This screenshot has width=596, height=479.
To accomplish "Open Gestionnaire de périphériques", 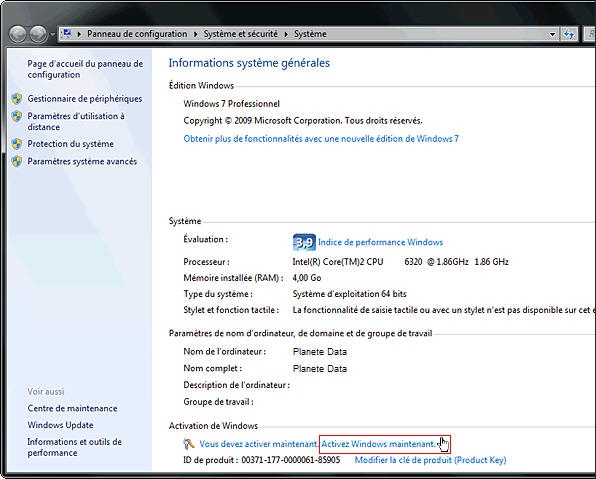I will pyautogui.click(x=85, y=99).
